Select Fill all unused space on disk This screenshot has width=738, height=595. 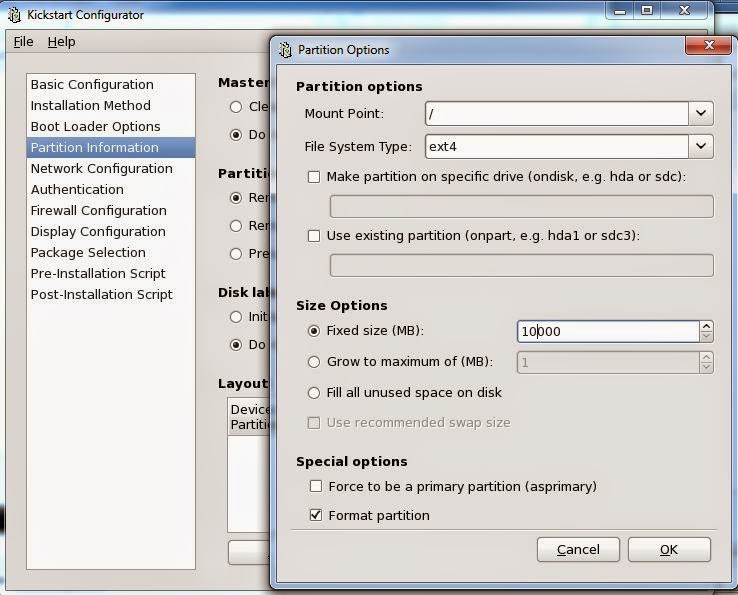pyautogui.click(x=314, y=393)
